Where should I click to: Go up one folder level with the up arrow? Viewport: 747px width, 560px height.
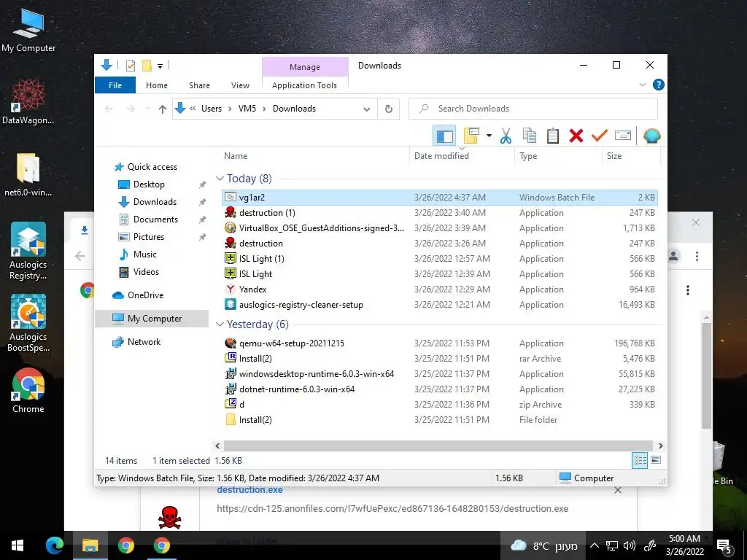click(163, 109)
